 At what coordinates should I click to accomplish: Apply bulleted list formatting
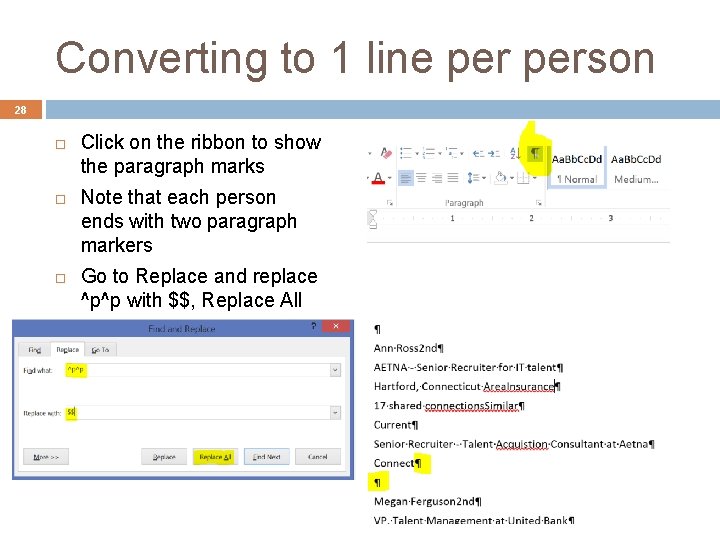[x=405, y=153]
